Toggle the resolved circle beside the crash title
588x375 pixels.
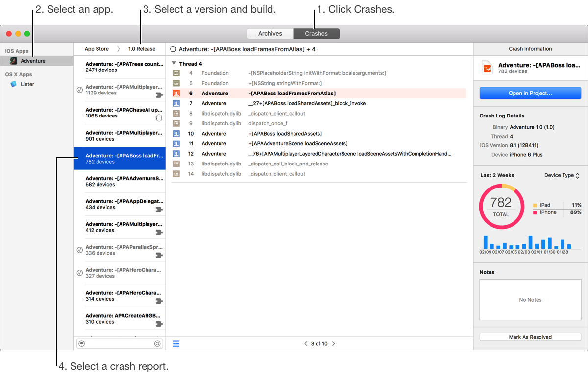tap(173, 49)
